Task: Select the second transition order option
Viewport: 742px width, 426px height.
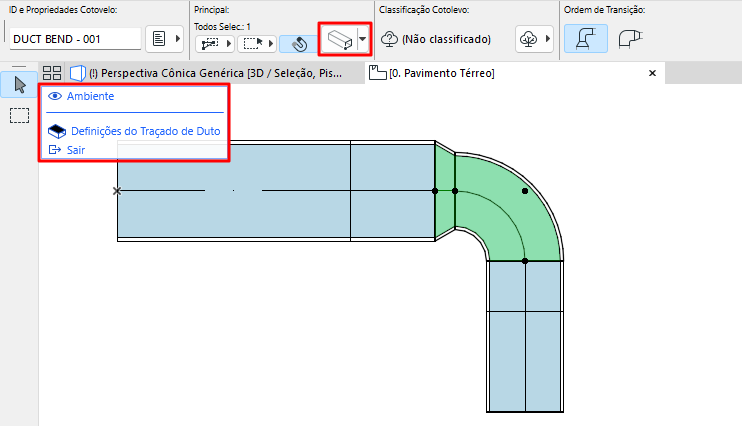Action: 630,39
